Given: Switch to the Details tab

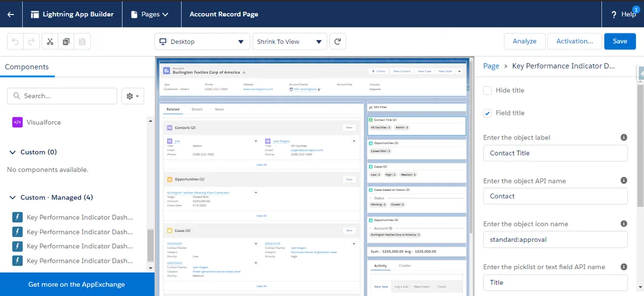Looking at the screenshot, I should tap(197, 109).
